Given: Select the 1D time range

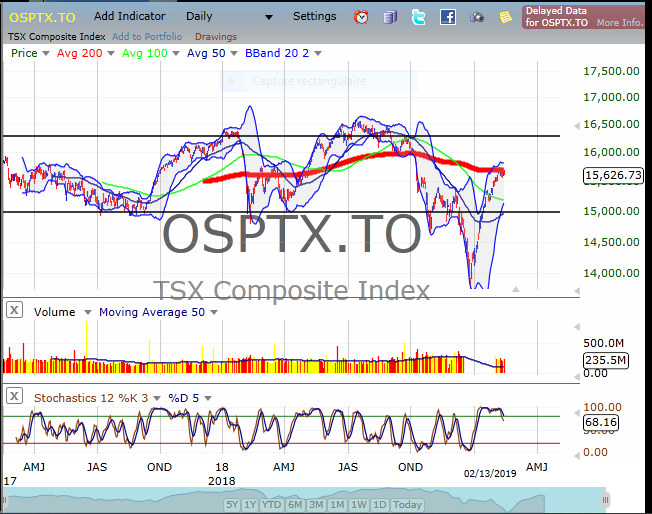Looking at the screenshot, I should click(x=380, y=505).
